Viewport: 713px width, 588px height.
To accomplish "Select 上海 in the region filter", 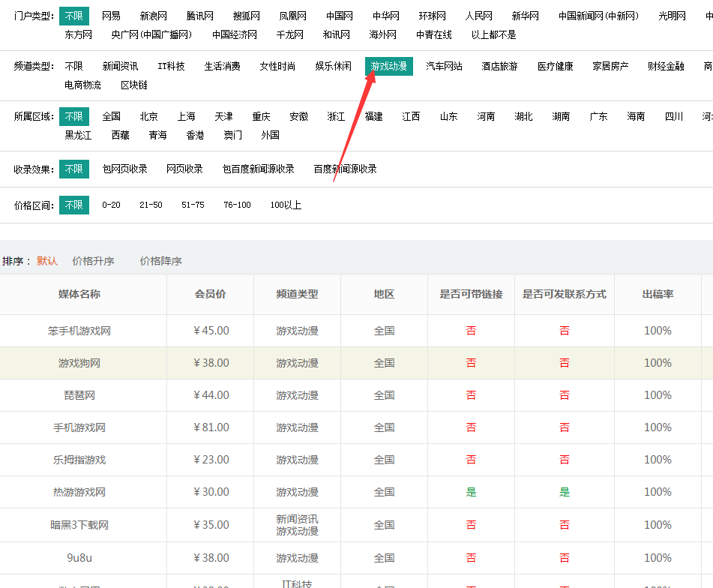I will pos(186,116).
